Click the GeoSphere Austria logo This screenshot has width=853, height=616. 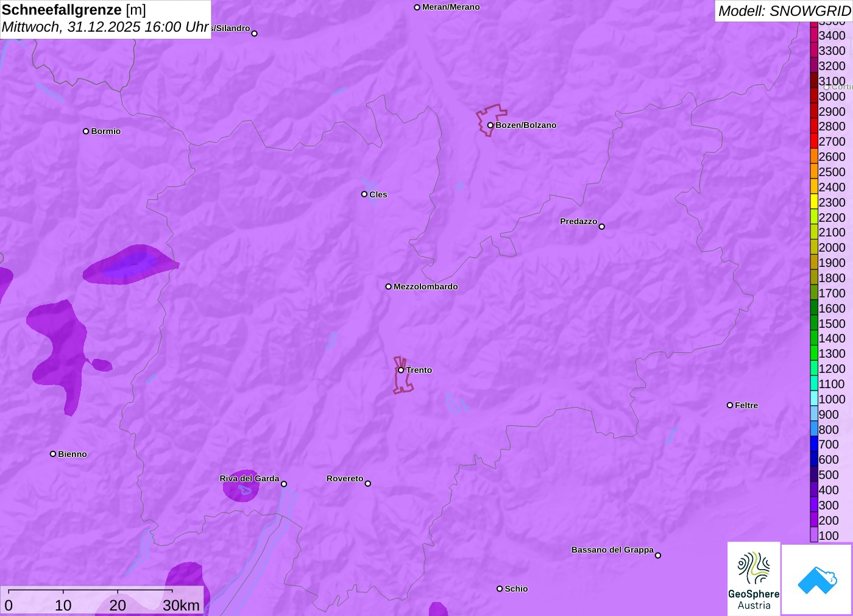click(754, 578)
